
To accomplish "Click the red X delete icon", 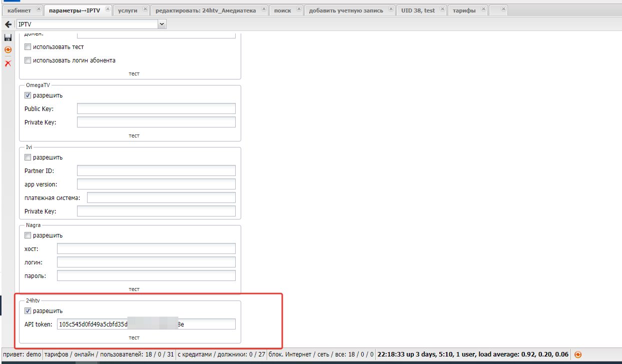I will click(8, 63).
